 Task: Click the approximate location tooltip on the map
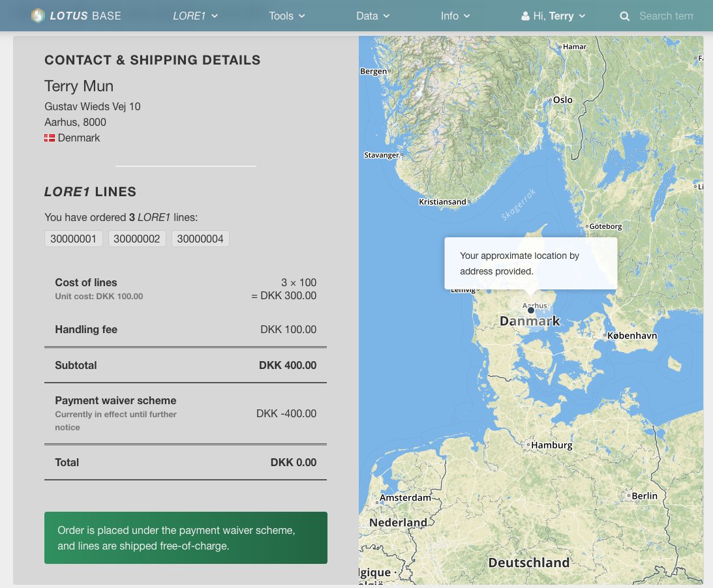(530, 263)
